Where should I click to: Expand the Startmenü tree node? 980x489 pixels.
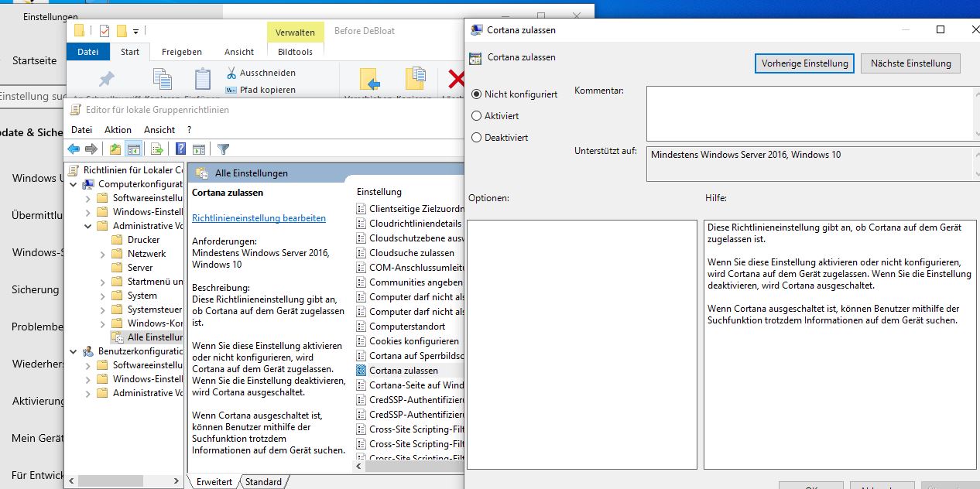pos(103,282)
